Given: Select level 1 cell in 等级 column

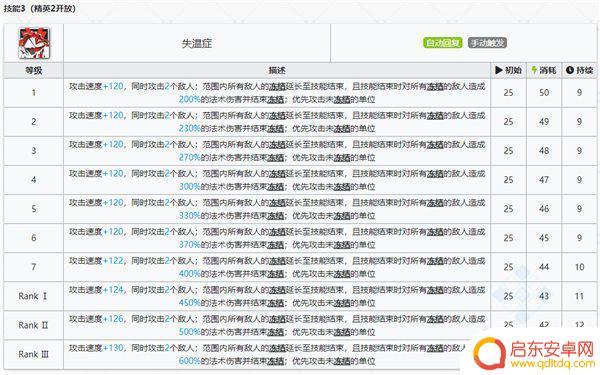Looking at the screenshot, I should tap(34, 93).
